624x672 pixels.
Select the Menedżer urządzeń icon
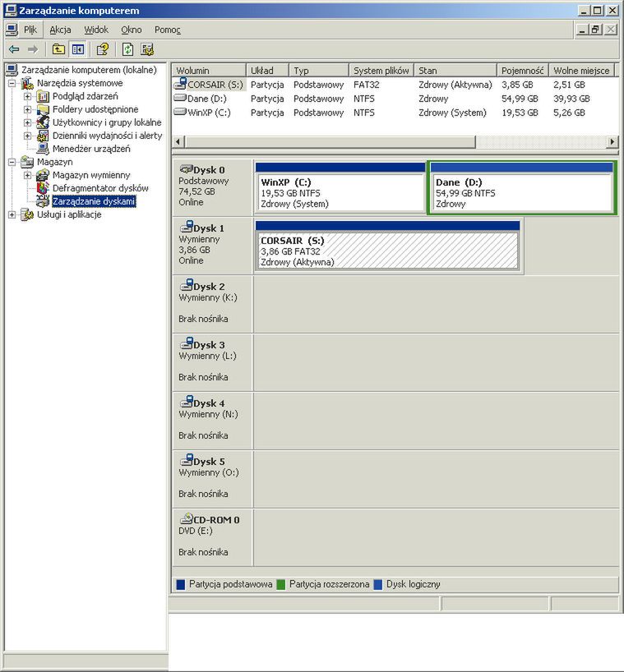click(x=44, y=149)
